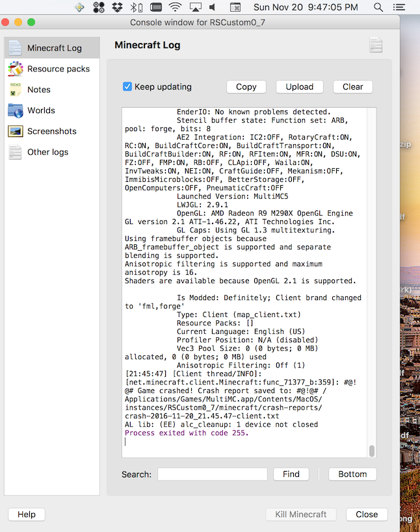
Task: Copy the log contents
Action: [x=246, y=86]
